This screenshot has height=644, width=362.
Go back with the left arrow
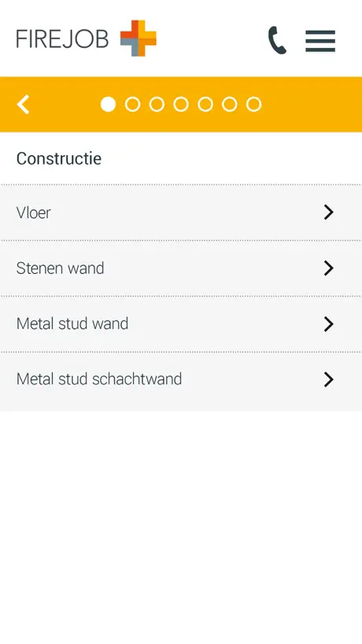(x=24, y=105)
